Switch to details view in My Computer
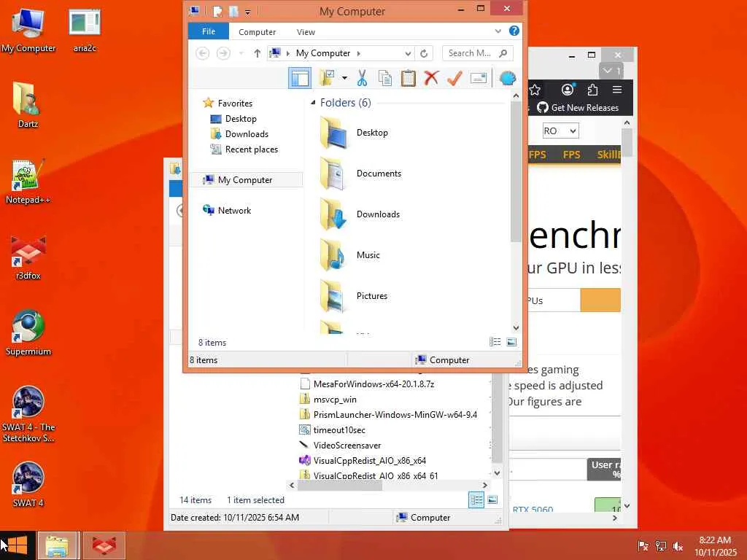The height and width of the screenshot is (560, 747). [495, 342]
